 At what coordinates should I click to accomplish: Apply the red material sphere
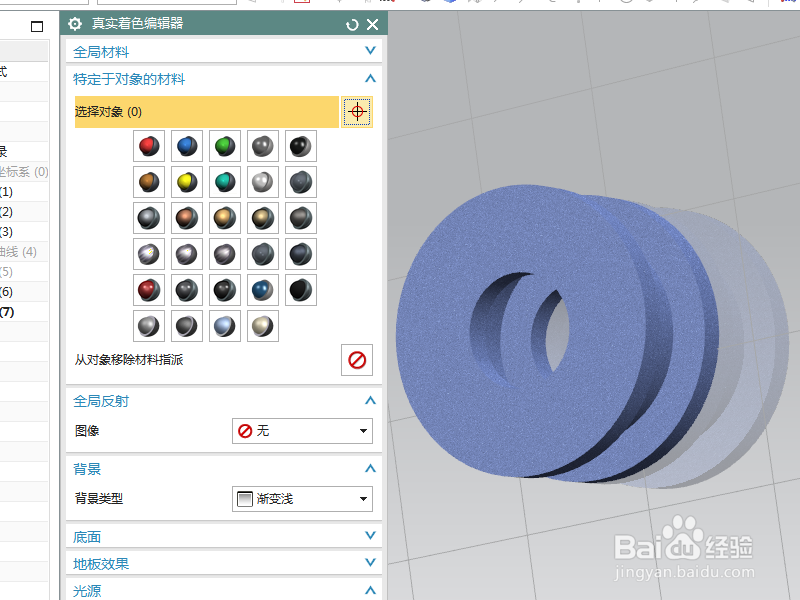point(148,146)
